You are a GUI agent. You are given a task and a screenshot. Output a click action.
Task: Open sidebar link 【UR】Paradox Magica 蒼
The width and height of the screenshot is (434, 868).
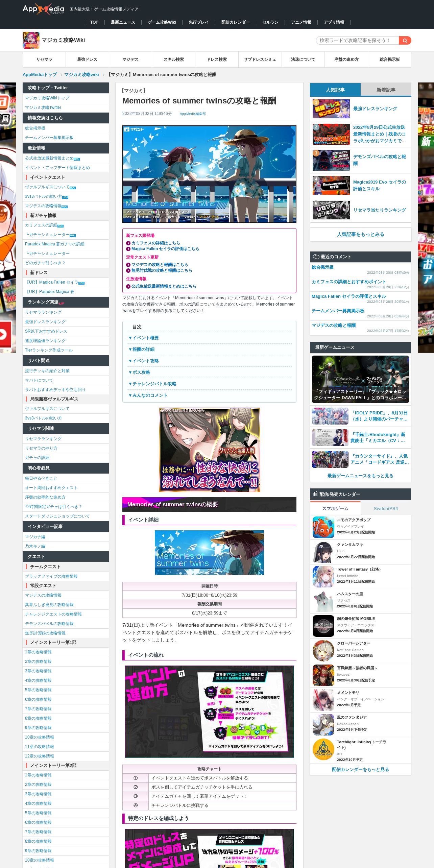pyautogui.click(x=49, y=292)
